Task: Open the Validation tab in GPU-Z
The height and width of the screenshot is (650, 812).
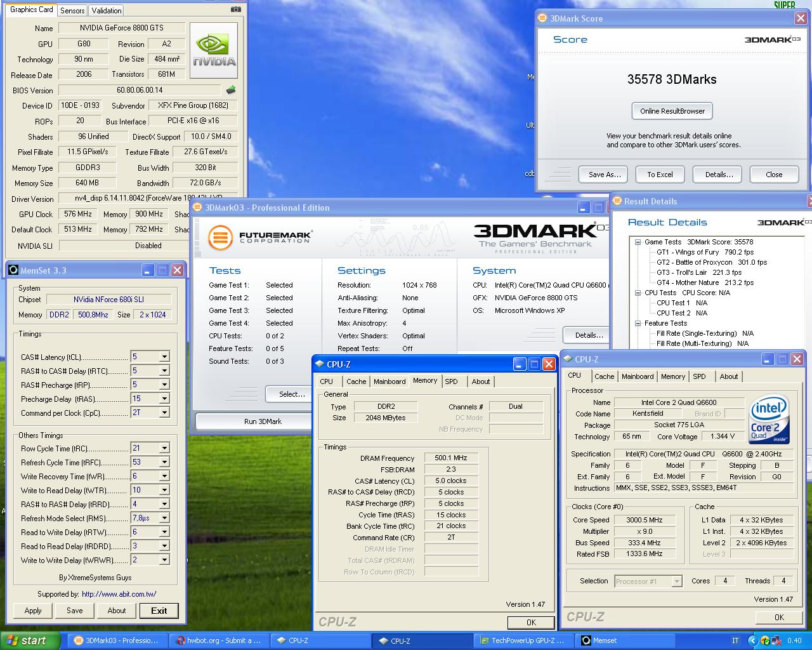Action: click(x=107, y=10)
